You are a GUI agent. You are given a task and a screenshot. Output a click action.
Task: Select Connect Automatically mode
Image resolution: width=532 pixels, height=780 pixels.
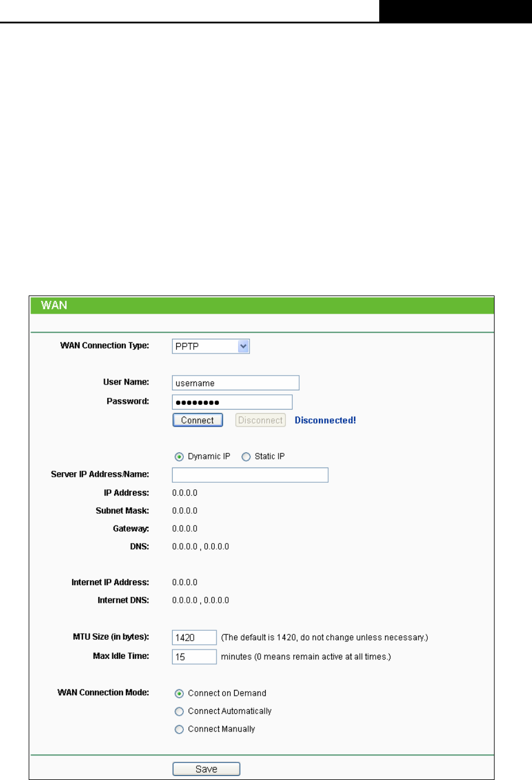pos(179,712)
